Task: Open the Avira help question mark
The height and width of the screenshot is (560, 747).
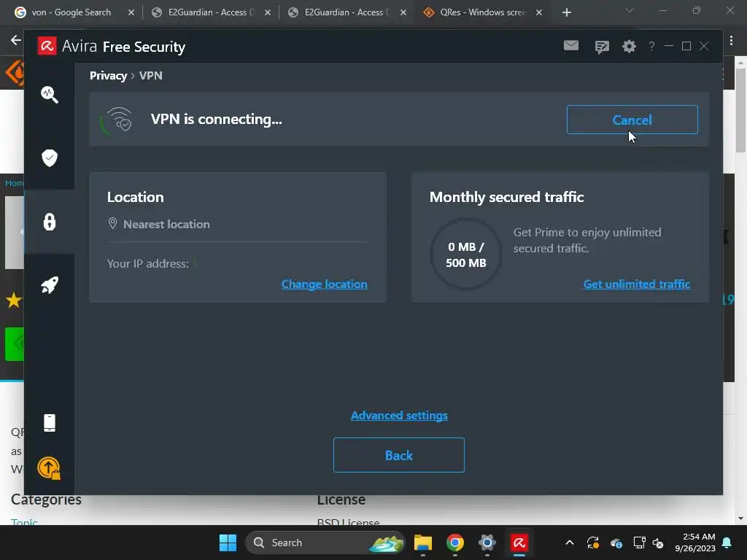Action: [651, 46]
